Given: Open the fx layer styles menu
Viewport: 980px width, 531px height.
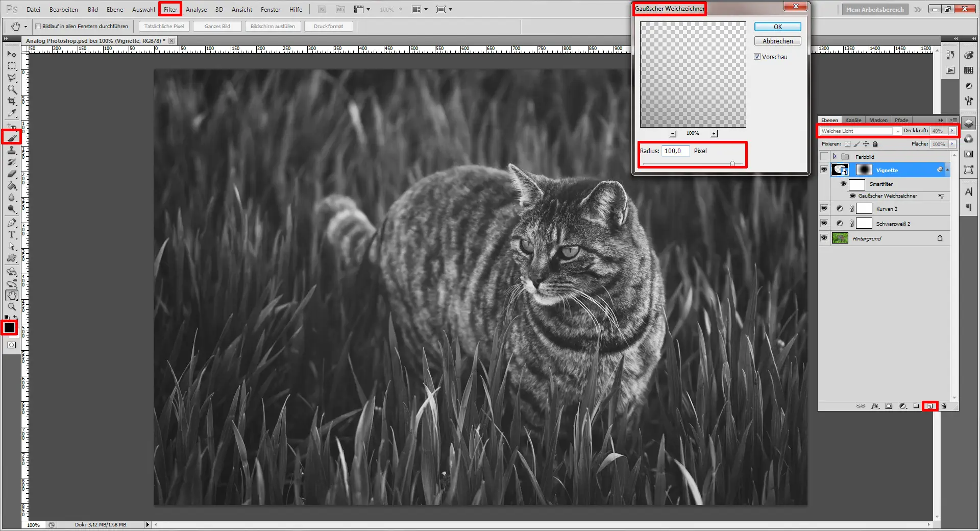Looking at the screenshot, I should 875,406.
